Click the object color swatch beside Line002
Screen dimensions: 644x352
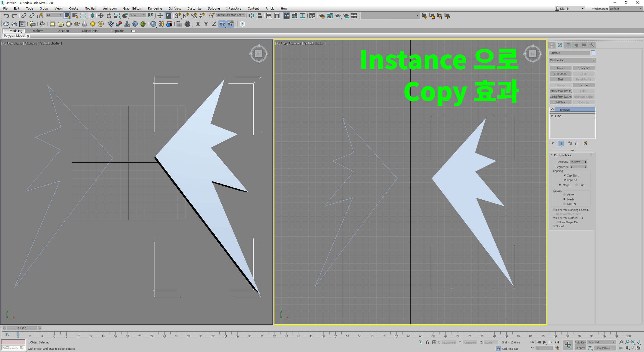593,53
